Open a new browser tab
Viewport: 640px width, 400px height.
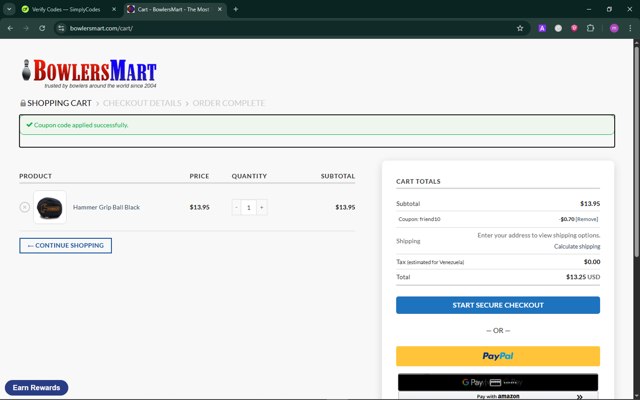tap(236, 9)
